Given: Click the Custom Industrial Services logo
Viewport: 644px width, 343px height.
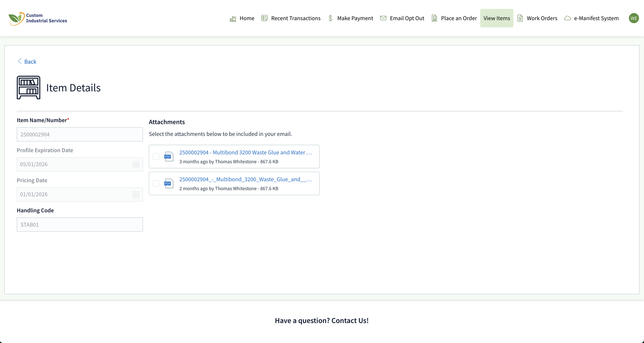Looking at the screenshot, I should pos(38,19).
